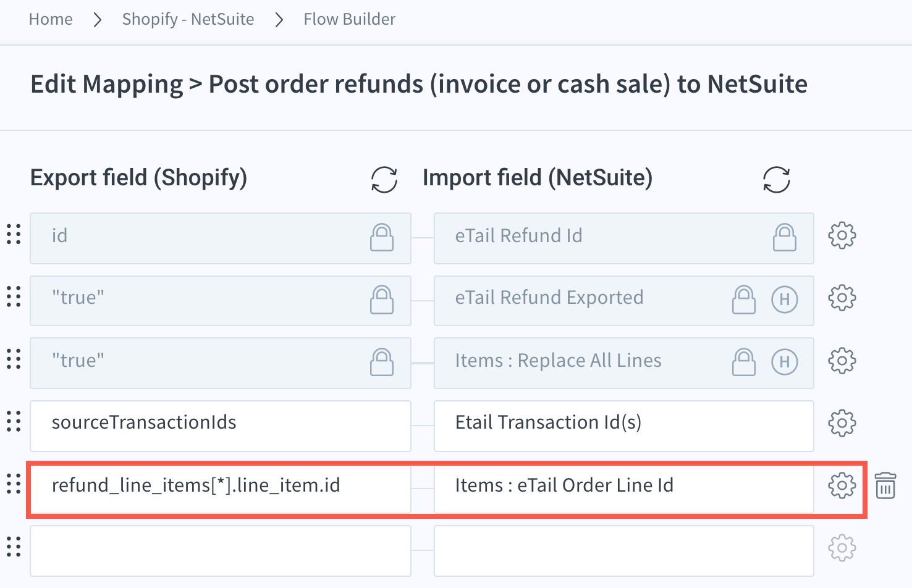Viewport: 912px width, 588px height.
Task: Open settings for eTail Order Line Id mapping
Action: point(842,486)
